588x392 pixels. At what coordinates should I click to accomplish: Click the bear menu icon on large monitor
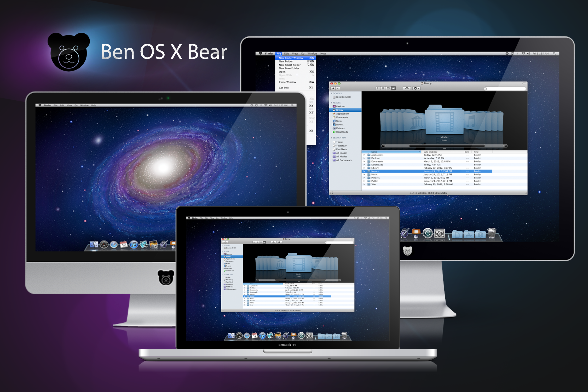click(261, 54)
